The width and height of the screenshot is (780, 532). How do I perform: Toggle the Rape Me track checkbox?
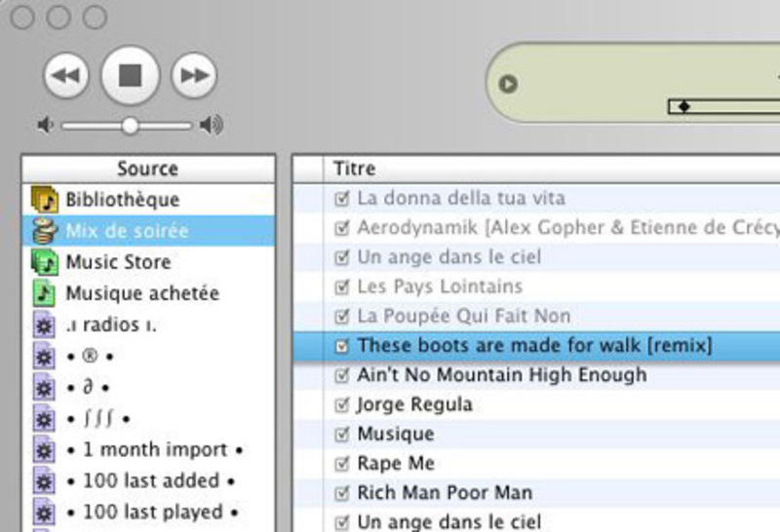tap(342, 464)
